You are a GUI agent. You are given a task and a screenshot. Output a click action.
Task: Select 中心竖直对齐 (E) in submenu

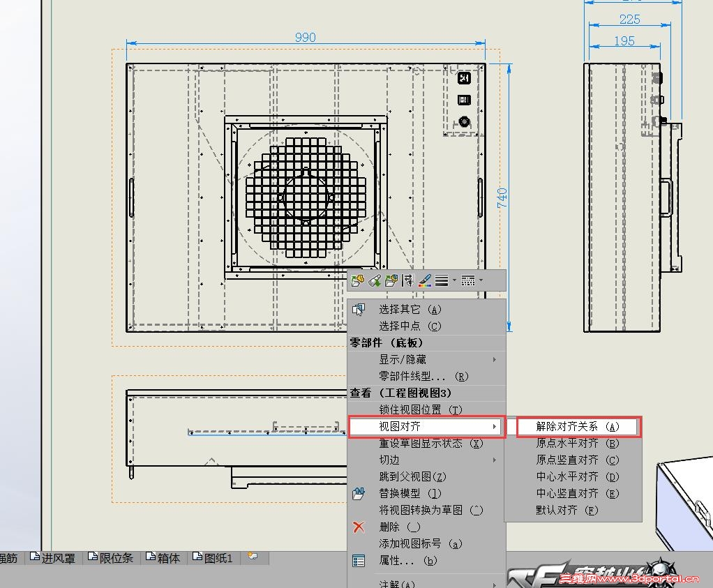point(574,493)
